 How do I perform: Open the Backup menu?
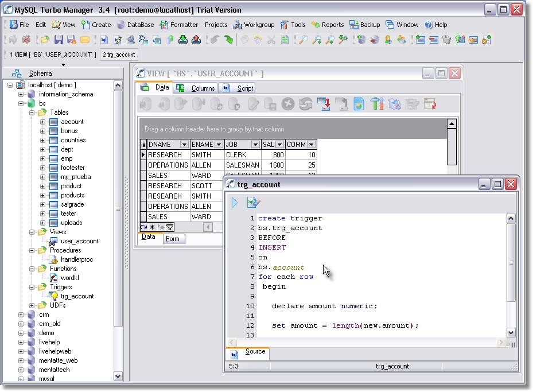point(365,25)
